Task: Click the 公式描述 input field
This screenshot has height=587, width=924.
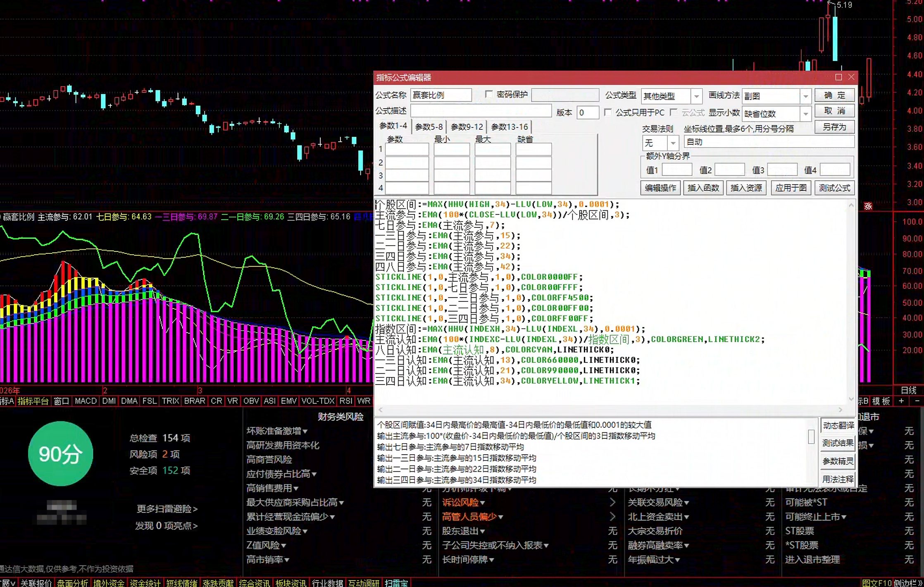Action: tap(481, 111)
